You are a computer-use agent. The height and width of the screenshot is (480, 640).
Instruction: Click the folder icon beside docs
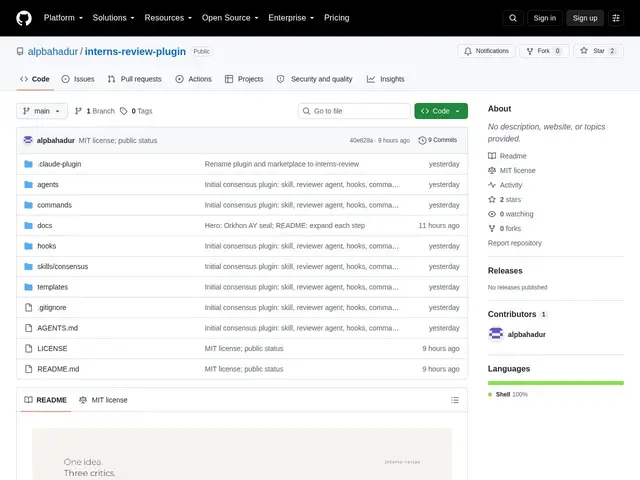click(28, 225)
